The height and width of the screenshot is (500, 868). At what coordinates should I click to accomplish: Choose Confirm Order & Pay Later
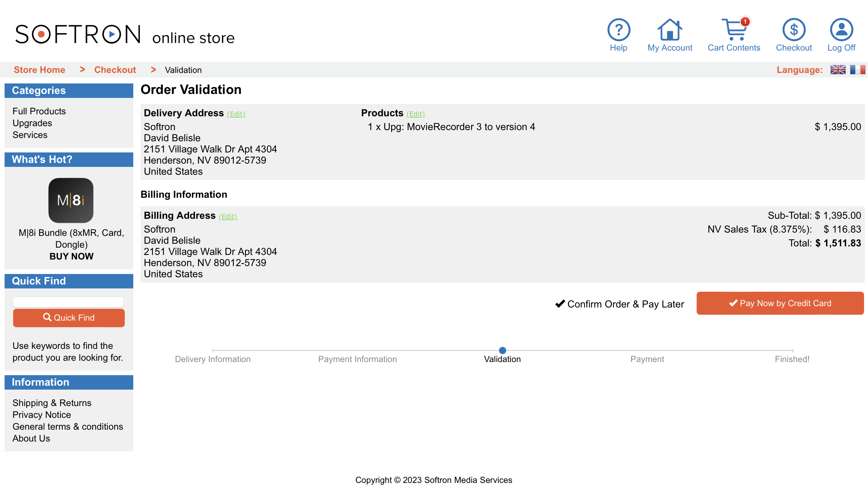click(x=619, y=304)
